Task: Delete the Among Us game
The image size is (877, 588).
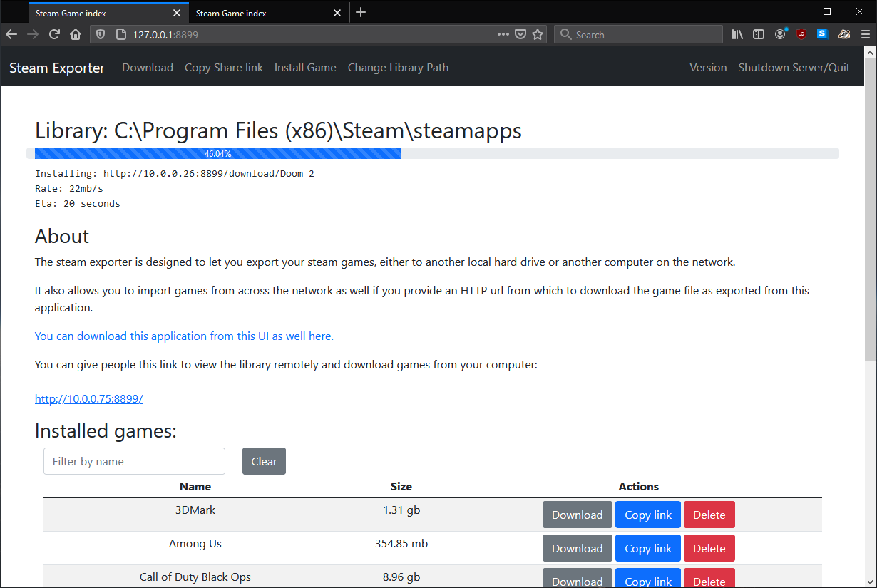Action: point(709,548)
